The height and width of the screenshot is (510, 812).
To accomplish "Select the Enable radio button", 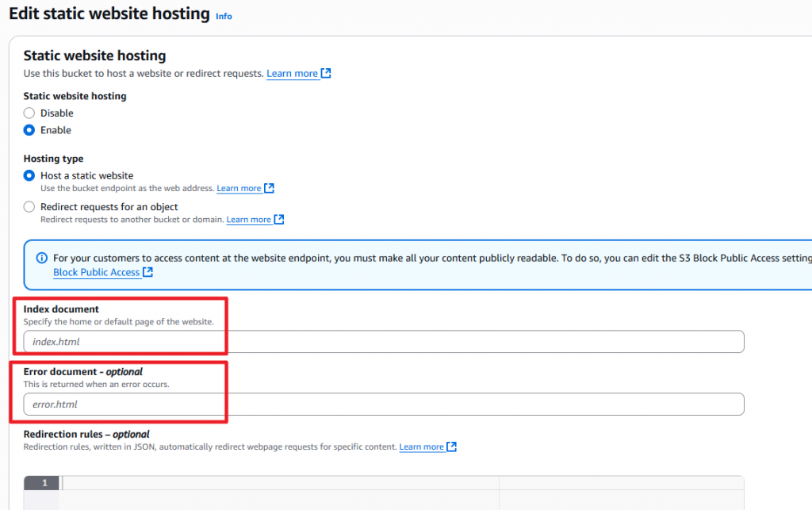I will 29,130.
